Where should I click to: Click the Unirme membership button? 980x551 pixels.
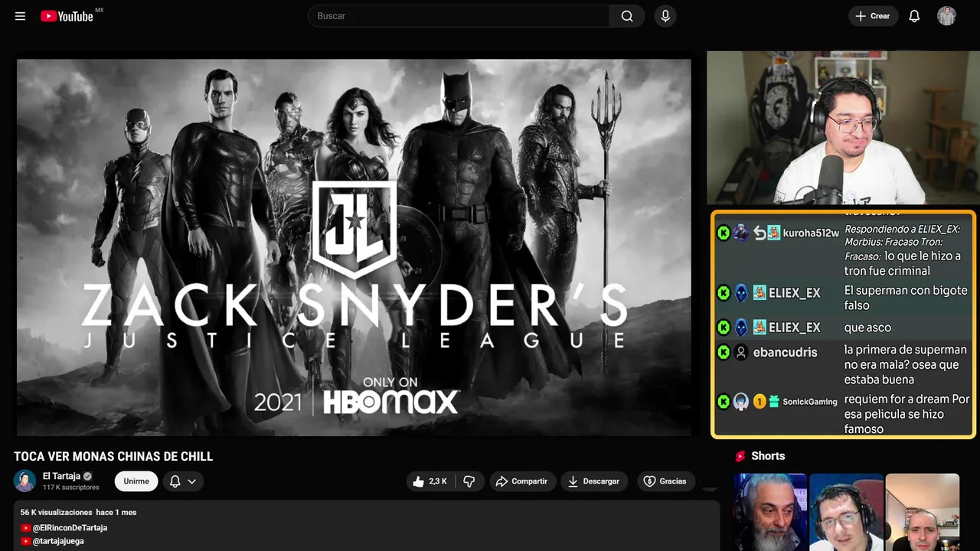click(136, 481)
